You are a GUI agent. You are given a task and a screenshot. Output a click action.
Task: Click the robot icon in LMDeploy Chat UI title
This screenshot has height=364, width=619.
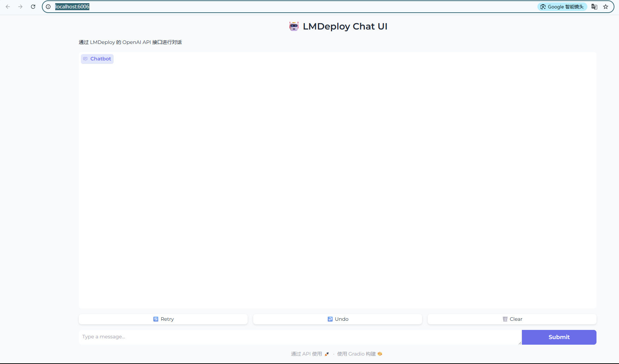point(294,26)
